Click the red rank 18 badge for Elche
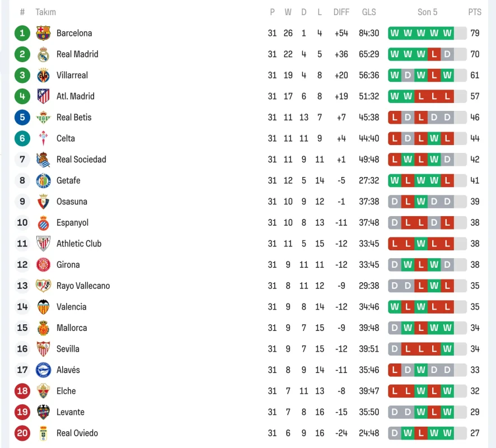The width and height of the screenshot is (496, 448). click(x=22, y=391)
